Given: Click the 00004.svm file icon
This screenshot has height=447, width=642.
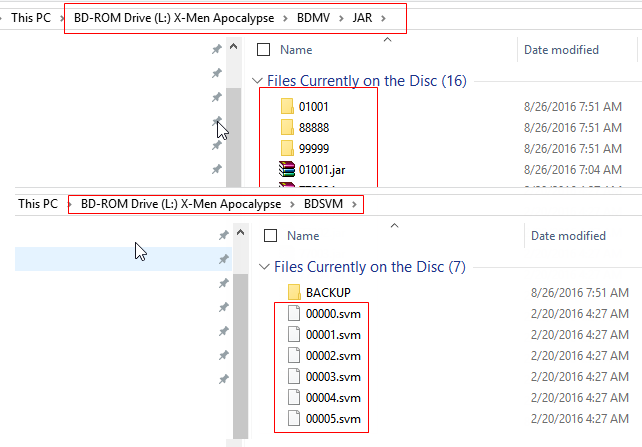Looking at the screenshot, I should tap(294, 397).
